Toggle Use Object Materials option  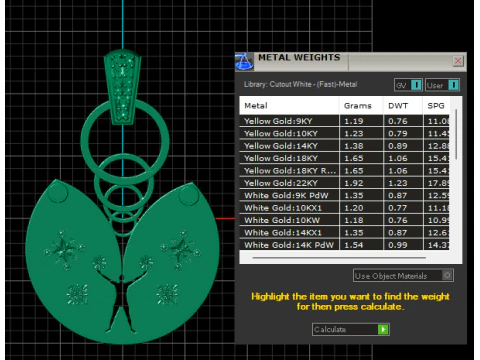click(x=403, y=276)
